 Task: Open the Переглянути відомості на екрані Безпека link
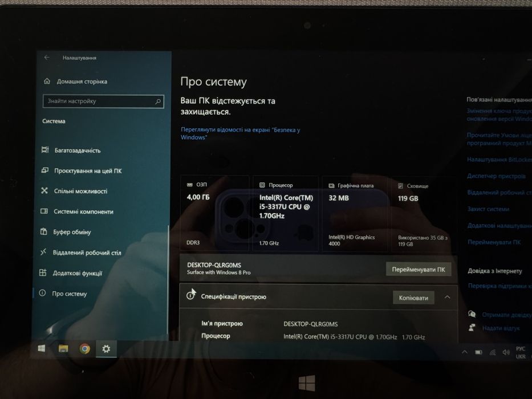[240, 133]
